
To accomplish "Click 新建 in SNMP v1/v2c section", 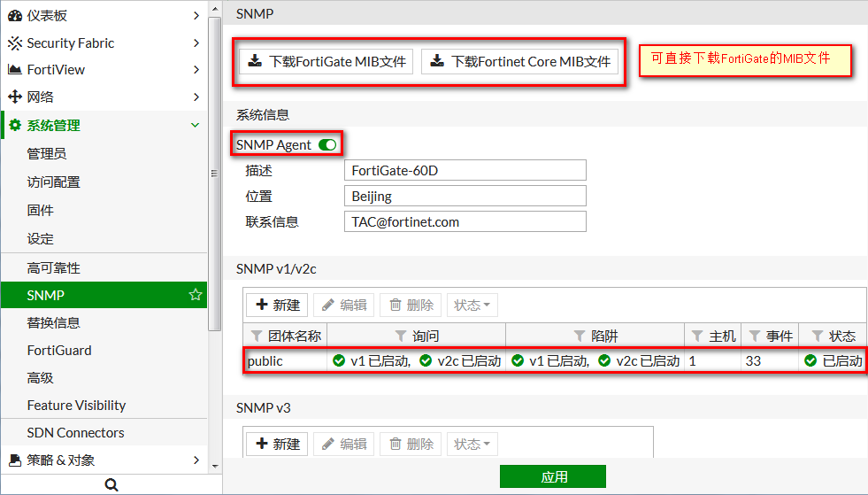I will [277, 305].
